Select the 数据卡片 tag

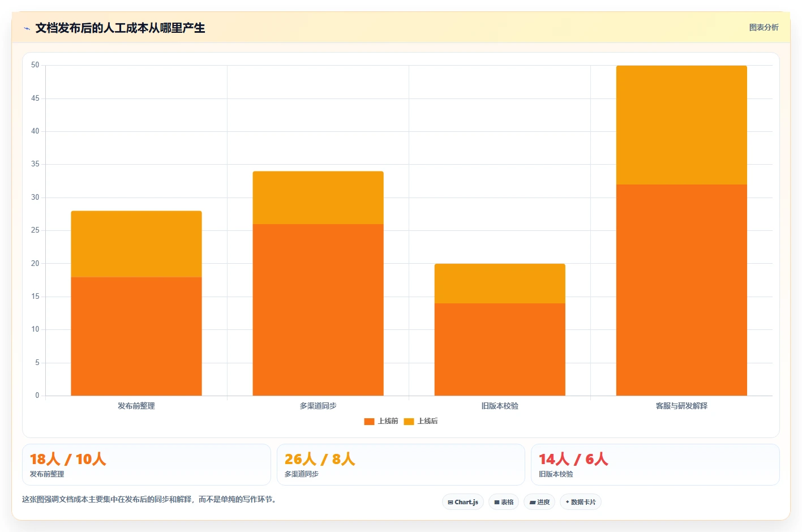tap(581, 502)
